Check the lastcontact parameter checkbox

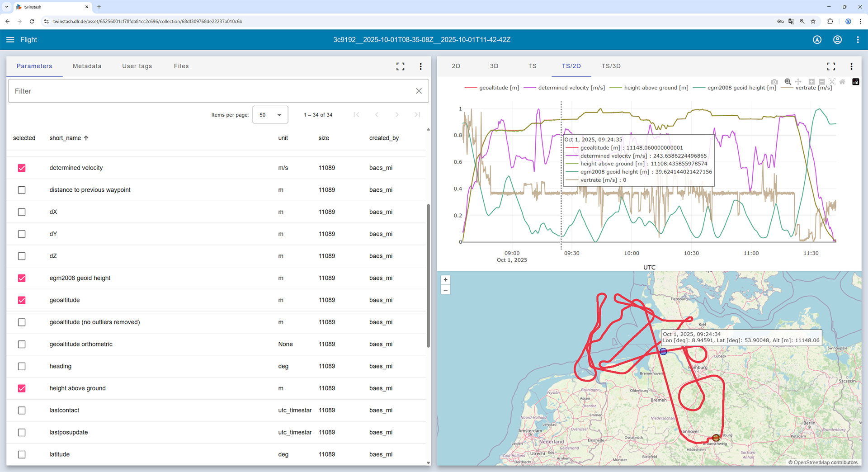coord(22,411)
